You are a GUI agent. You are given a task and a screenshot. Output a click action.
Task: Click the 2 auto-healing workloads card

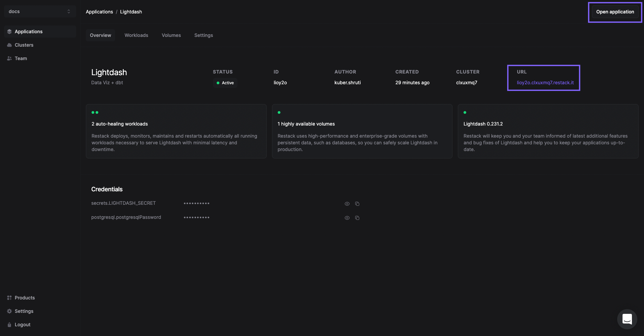point(176,131)
